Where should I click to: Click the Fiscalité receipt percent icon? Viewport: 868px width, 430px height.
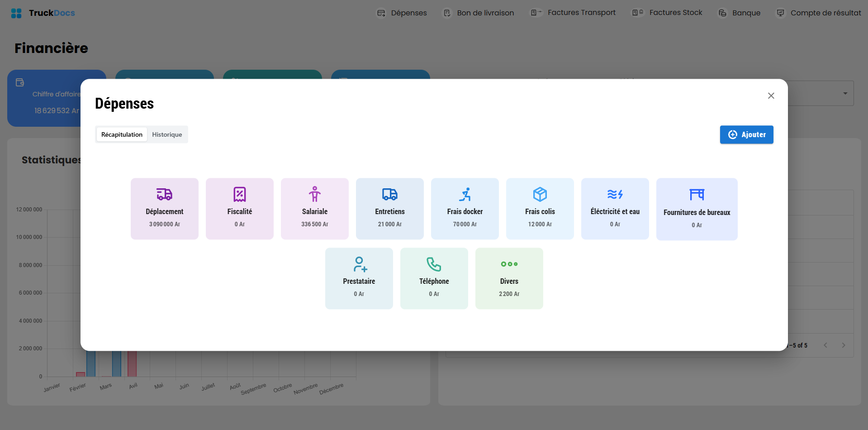[240, 194]
